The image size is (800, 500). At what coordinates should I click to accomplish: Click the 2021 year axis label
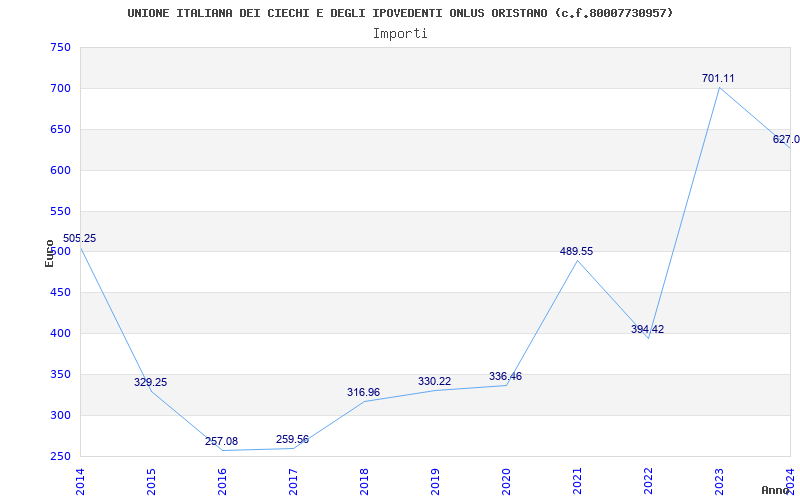coord(577,480)
